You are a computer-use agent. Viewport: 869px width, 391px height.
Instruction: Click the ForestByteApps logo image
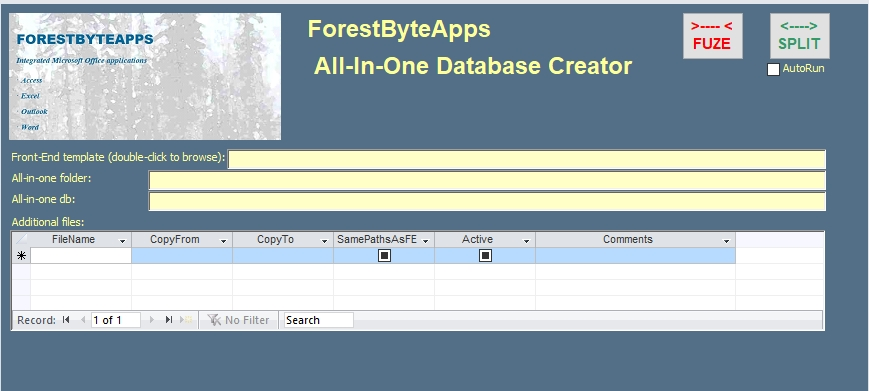click(x=145, y=76)
